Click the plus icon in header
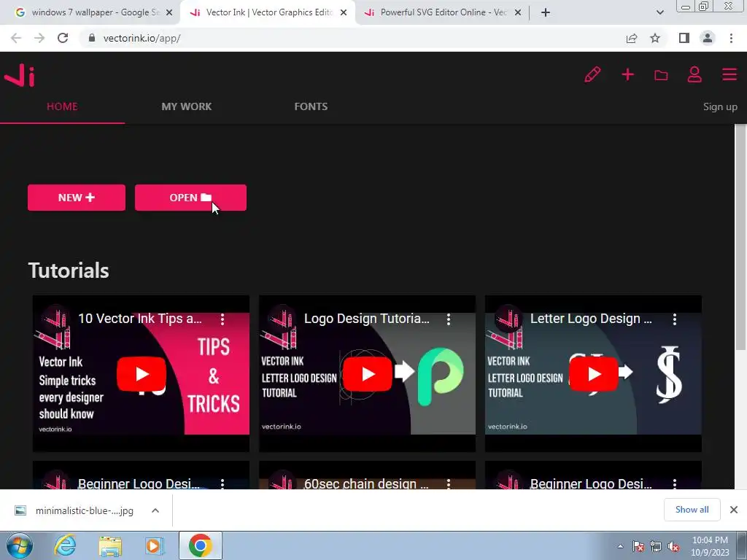The image size is (747, 560). pyautogui.click(x=627, y=75)
